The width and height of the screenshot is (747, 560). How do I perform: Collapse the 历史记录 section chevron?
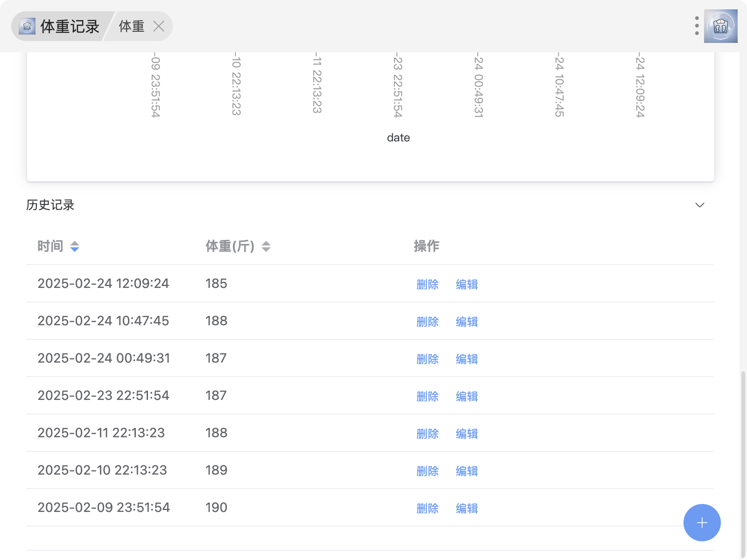pyautogui.click(x=700, y=205)
